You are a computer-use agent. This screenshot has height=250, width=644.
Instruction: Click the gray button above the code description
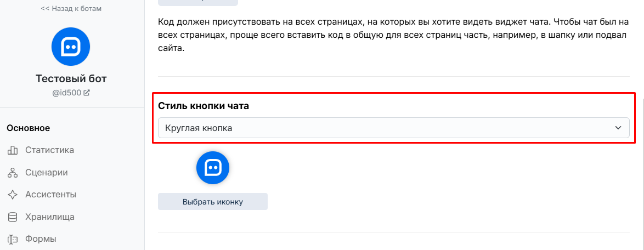(198, 2)
